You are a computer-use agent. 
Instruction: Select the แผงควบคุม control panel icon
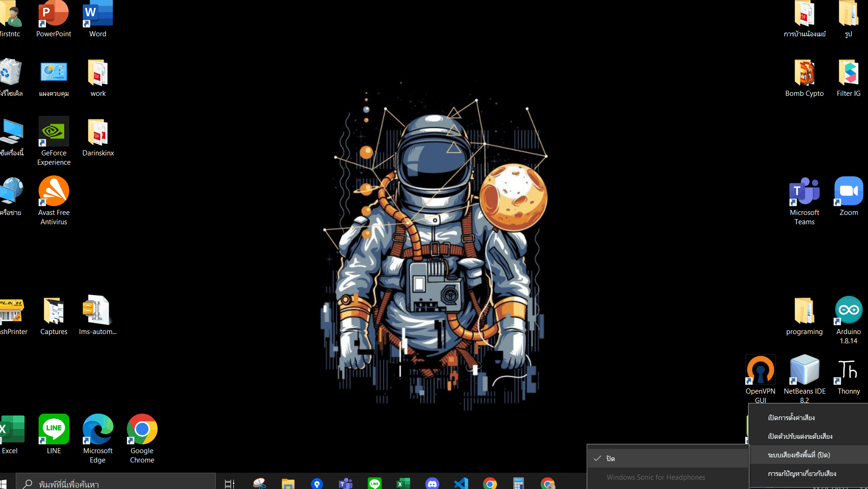pos(54,78)
